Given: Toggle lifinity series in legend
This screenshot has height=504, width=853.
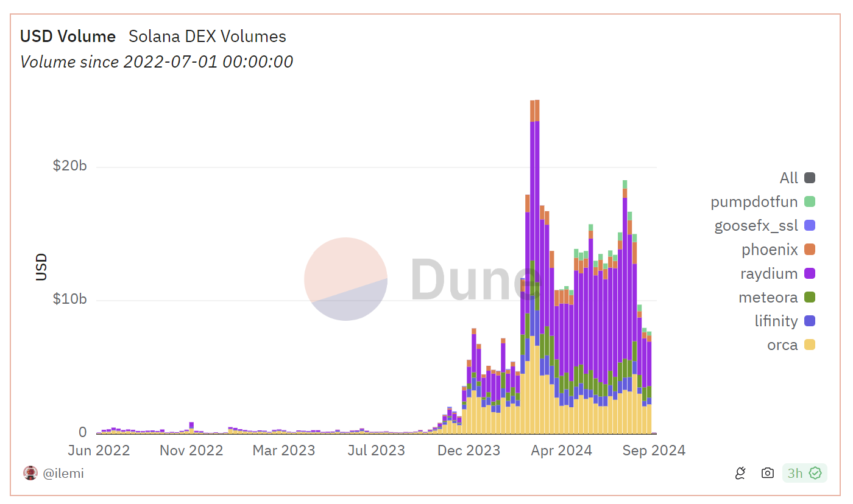Looking at the screenshot, I should (785, 321).
